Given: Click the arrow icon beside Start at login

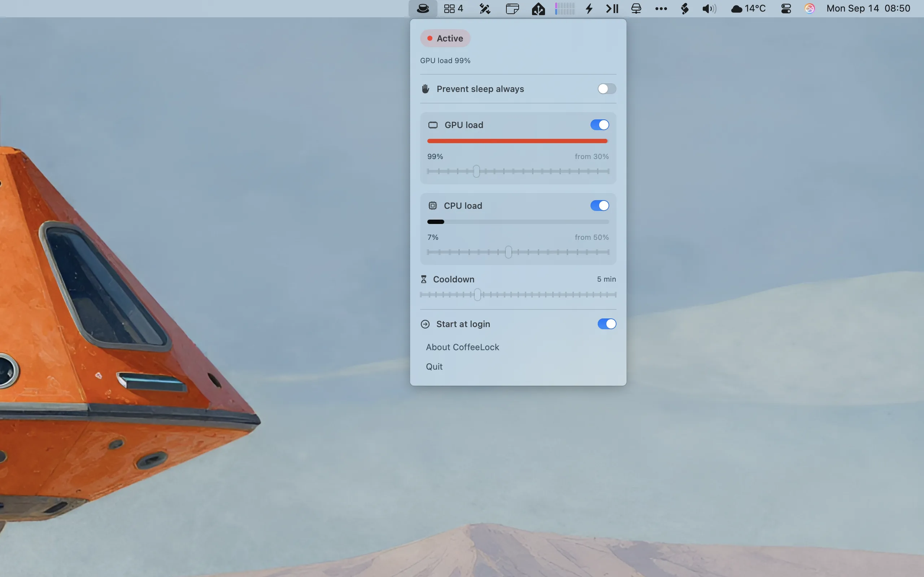Looking at the screenshot, I should pos(425,324).
